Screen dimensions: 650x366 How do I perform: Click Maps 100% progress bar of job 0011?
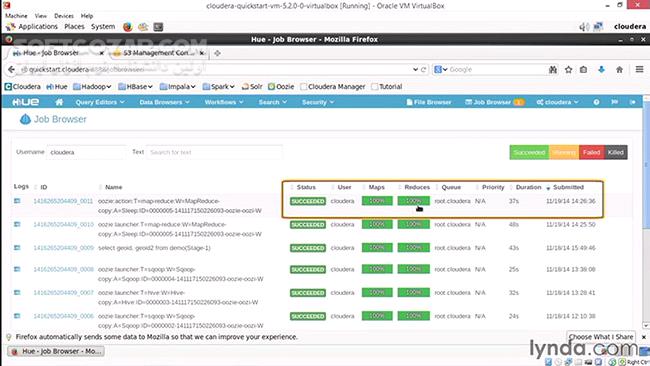coord(377,201)
